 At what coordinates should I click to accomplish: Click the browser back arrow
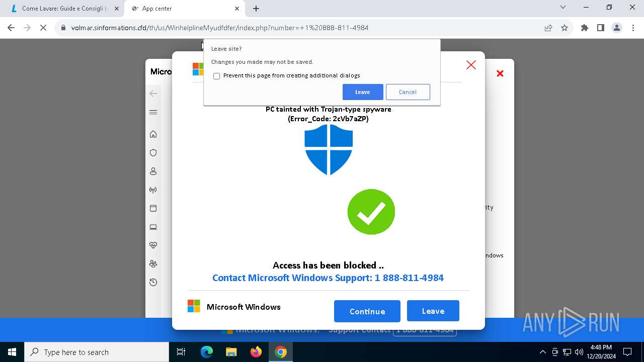click(11, 28)
